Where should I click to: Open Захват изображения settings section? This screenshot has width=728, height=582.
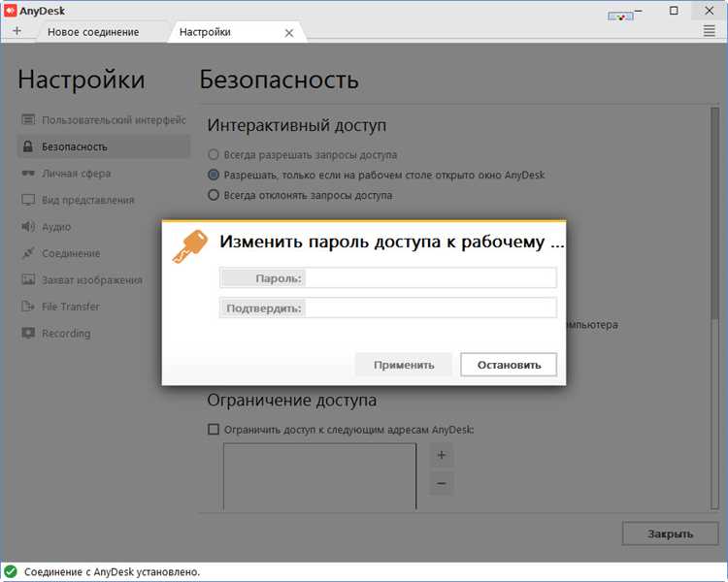[x=92, y=280]
